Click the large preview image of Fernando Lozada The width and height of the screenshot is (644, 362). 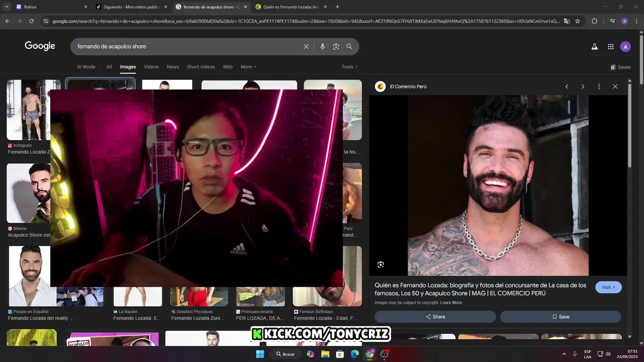(x=498, y=186)
